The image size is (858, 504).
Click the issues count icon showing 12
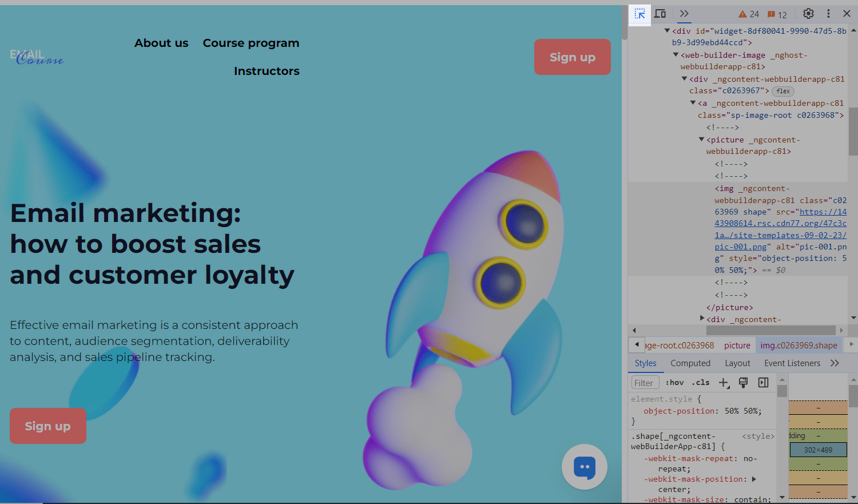click(x=777, y=14)
